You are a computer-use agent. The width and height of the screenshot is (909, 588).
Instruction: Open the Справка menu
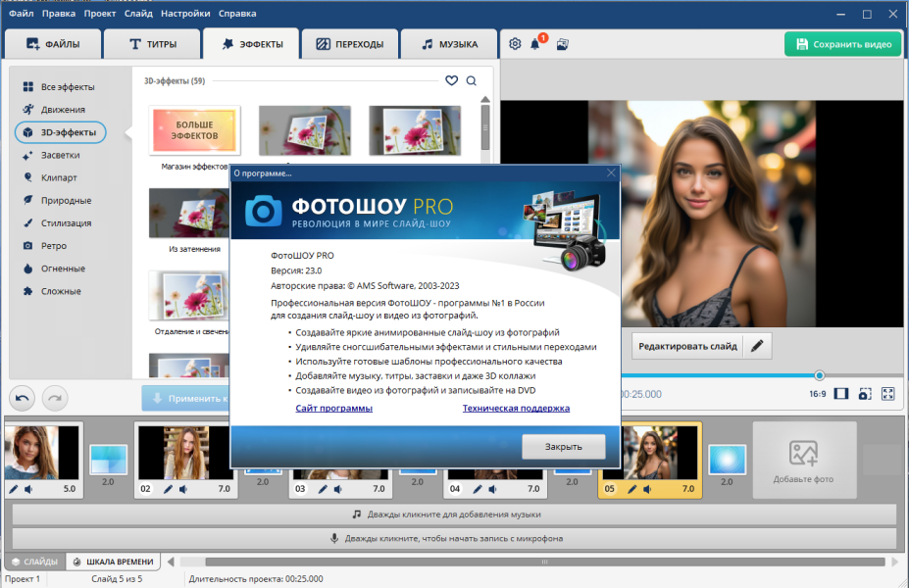(x=237, y=14)
